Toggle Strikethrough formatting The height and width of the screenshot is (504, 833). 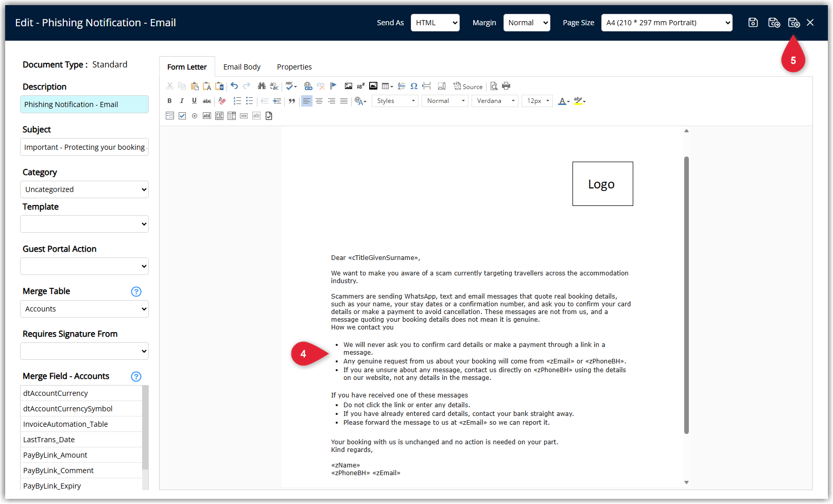tap(207, 101)
